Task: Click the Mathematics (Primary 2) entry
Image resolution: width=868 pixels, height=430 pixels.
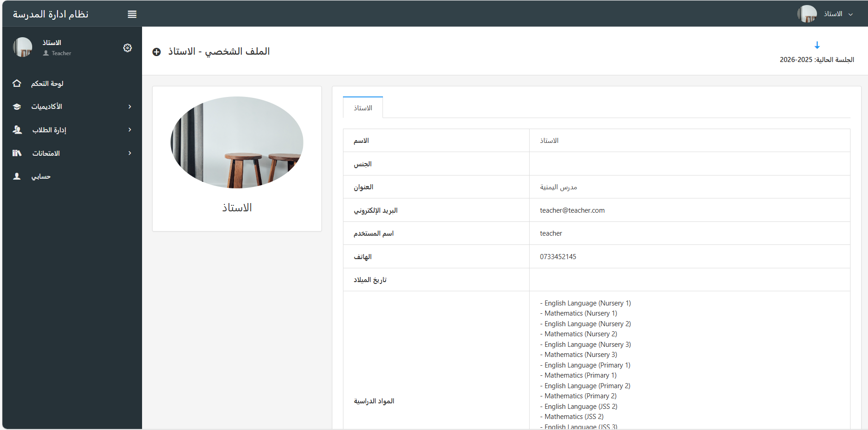Action: click(x=578, y=396)
